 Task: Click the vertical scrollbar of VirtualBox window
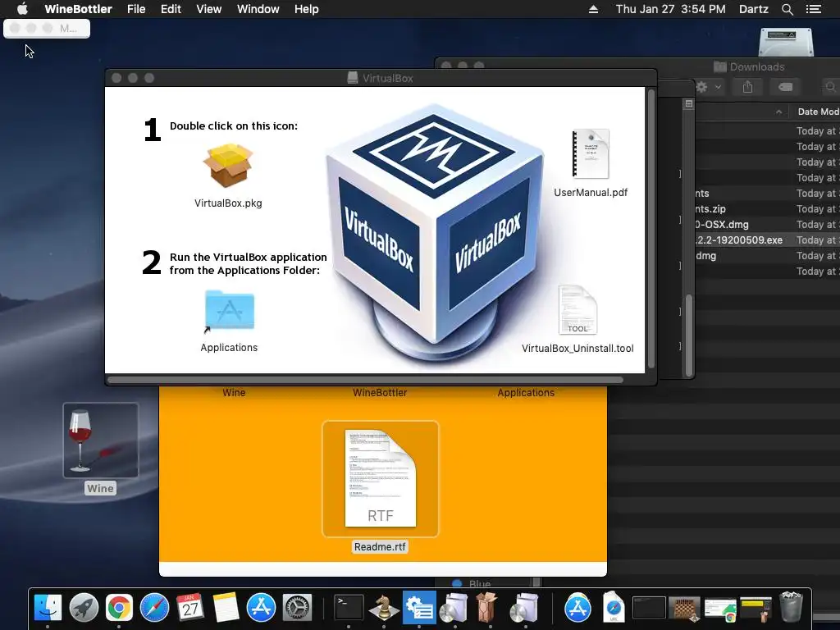(651, 229)
